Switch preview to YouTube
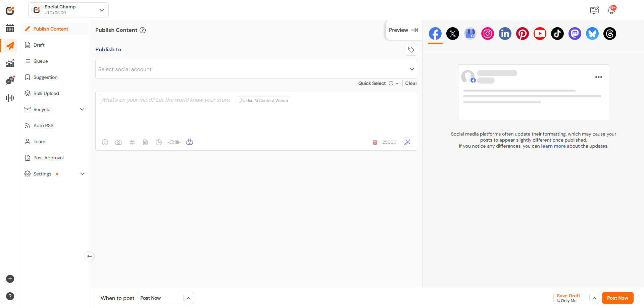This screenshot has width=644, height=308. point(540,34)
